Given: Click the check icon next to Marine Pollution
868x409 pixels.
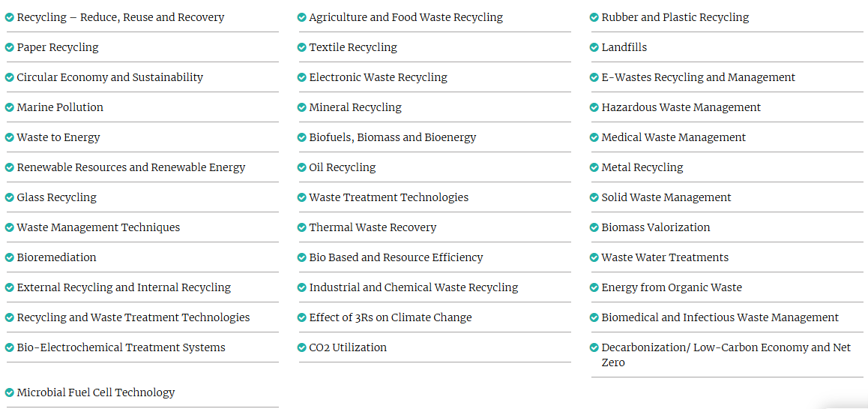Looking at the screenshot, I should [x=10, y=107].
